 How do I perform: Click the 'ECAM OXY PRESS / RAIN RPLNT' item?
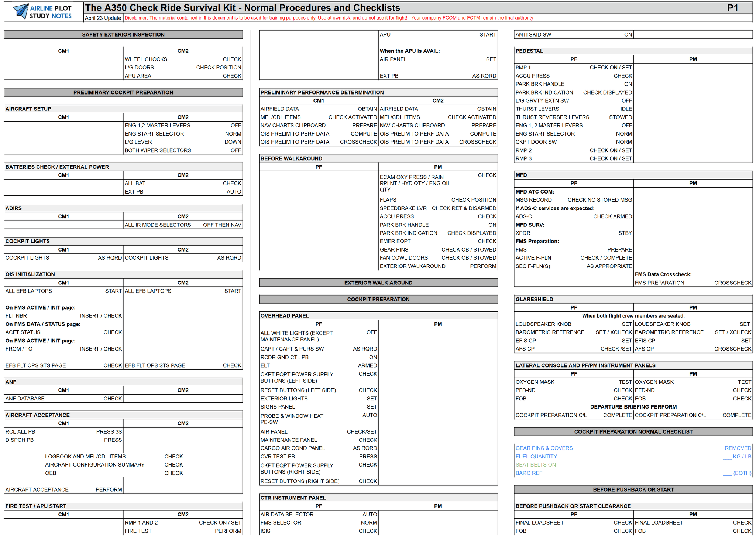coord(438,183)
